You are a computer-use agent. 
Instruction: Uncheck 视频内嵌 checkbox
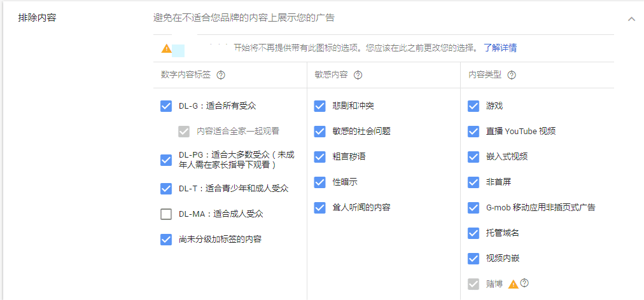(x=473, y=259)
